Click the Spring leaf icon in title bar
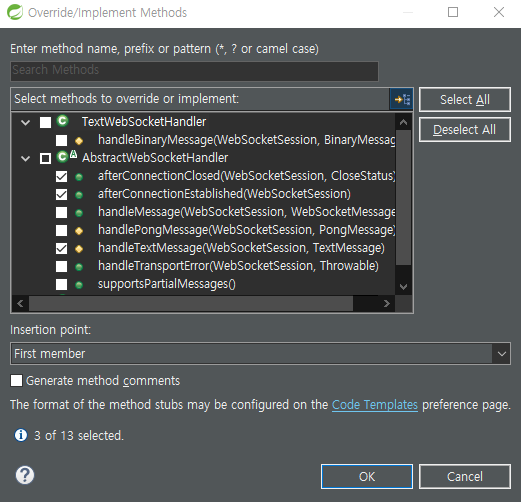 pos(15,12)
